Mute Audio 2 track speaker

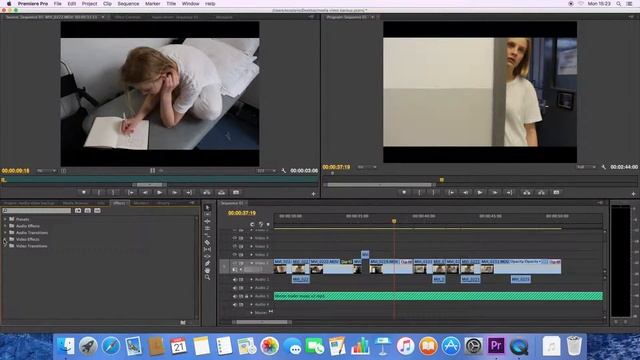[235, 288]
